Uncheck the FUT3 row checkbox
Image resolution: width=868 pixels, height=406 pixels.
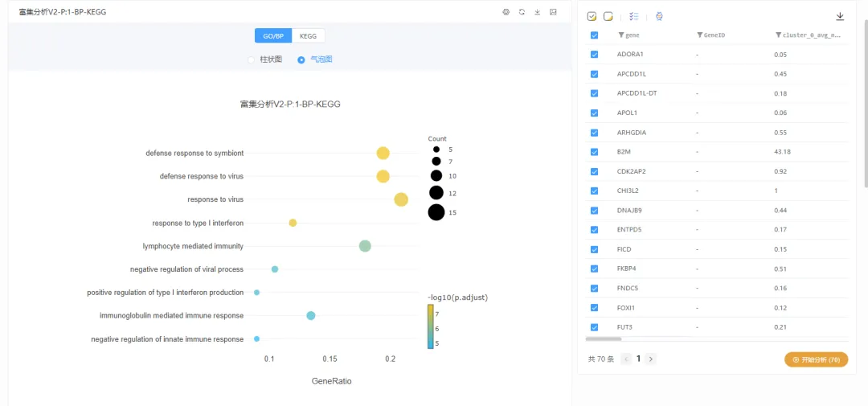point(595,326)
